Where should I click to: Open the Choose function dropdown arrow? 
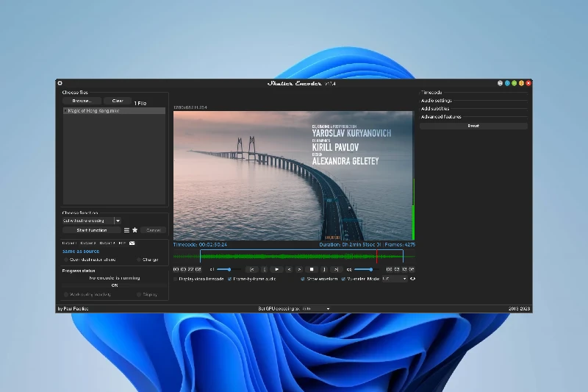pos(118,221)
